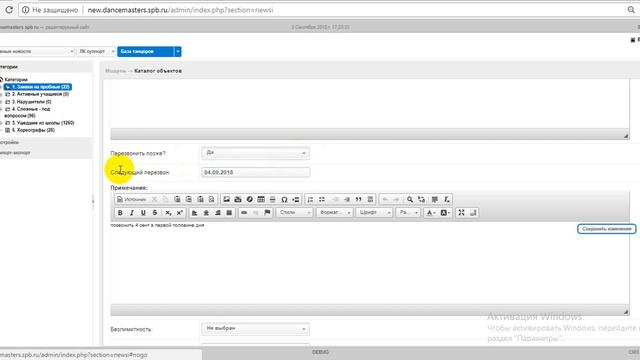Toggle bold formatting

click(120, 213)
